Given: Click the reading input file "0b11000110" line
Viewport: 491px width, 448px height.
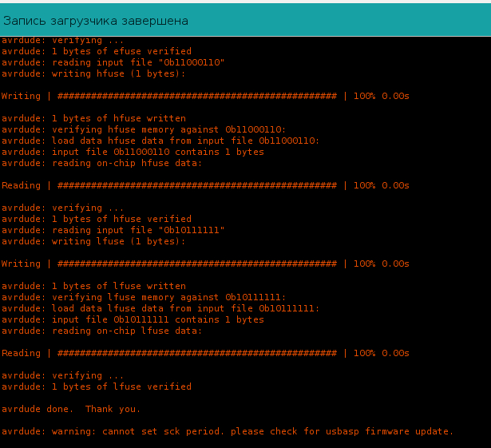Looking at the screenshot, I should click(x=113, y=62).
